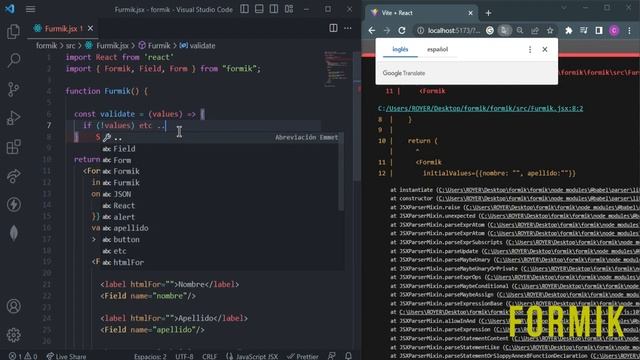Click the validate breadcrumb symbol
This screenshot has height=360, width=640.
click(198, 46)
